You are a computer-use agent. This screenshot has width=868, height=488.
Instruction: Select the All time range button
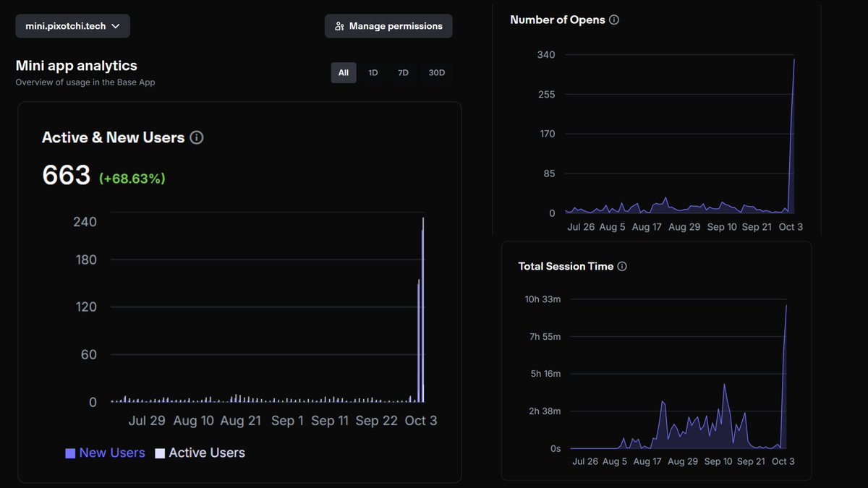coord(344,72)
